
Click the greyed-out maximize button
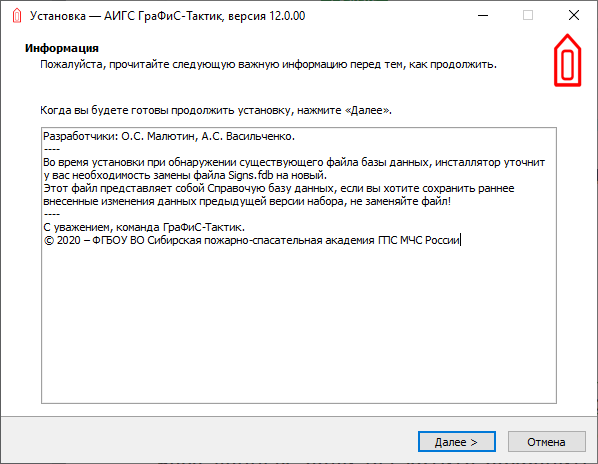tap(528, 16)
